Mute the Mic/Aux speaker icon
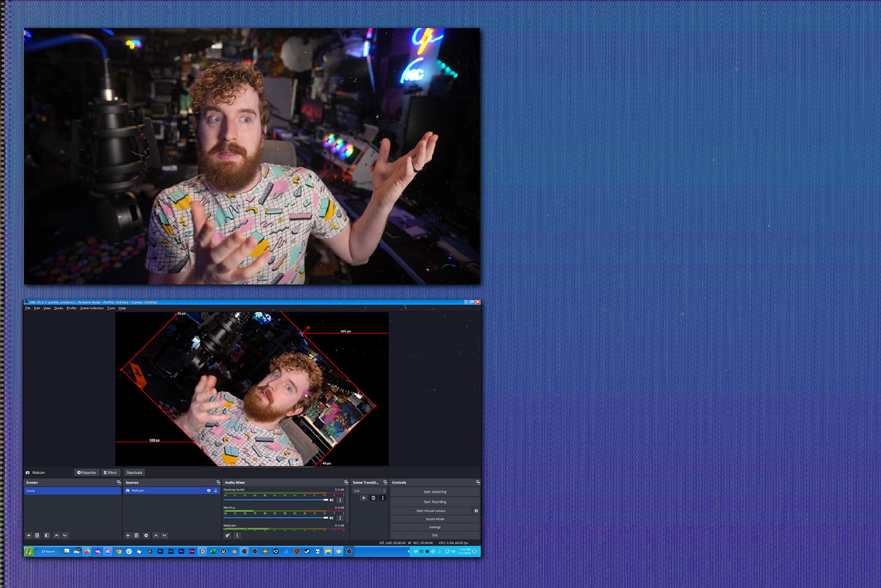Viewport: 881px width, 588px height. (x=331, y=518)
